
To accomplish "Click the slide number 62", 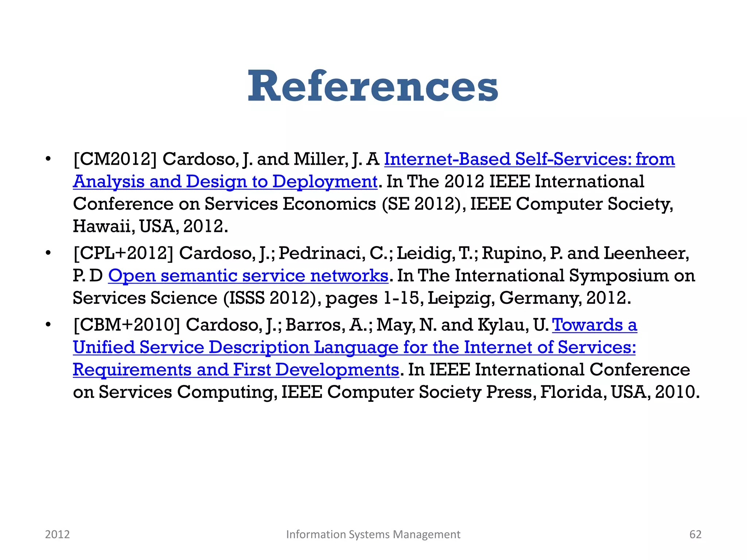I will pos(695,534).
